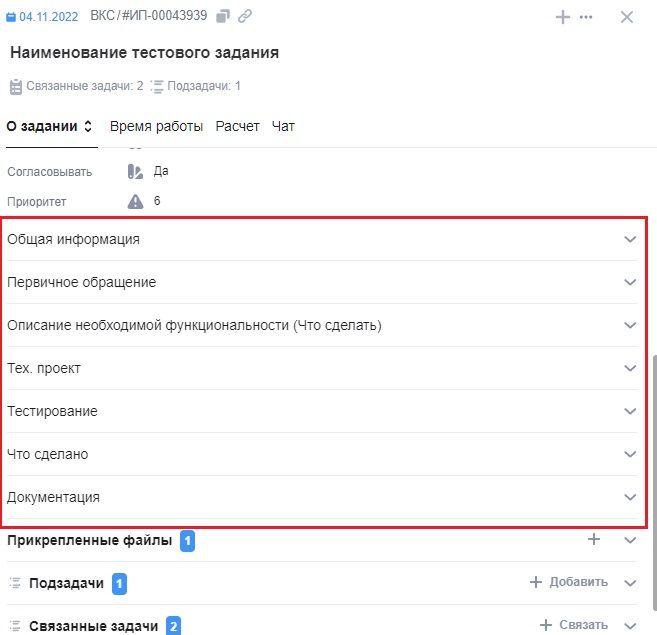Screen dimensions: 657x635
Task: Click the calendar icon beside 04.11.2022
Action: [x=11, y=17]
